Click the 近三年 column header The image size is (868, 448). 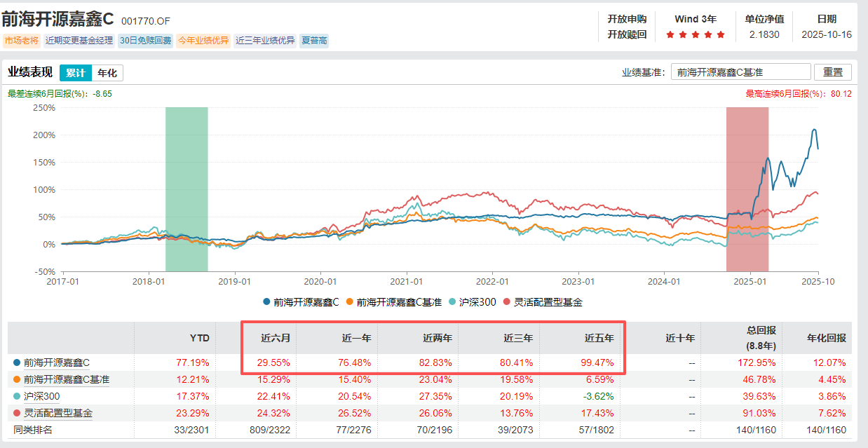click(x=518, y=338)
